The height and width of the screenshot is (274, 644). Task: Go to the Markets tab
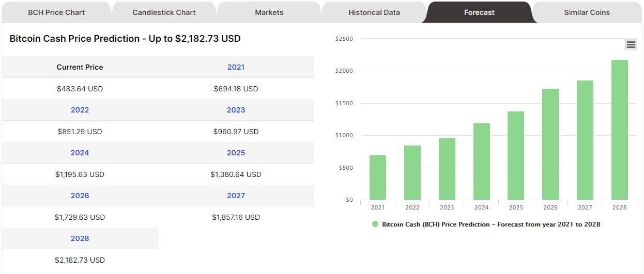click(x=269, y=12)
